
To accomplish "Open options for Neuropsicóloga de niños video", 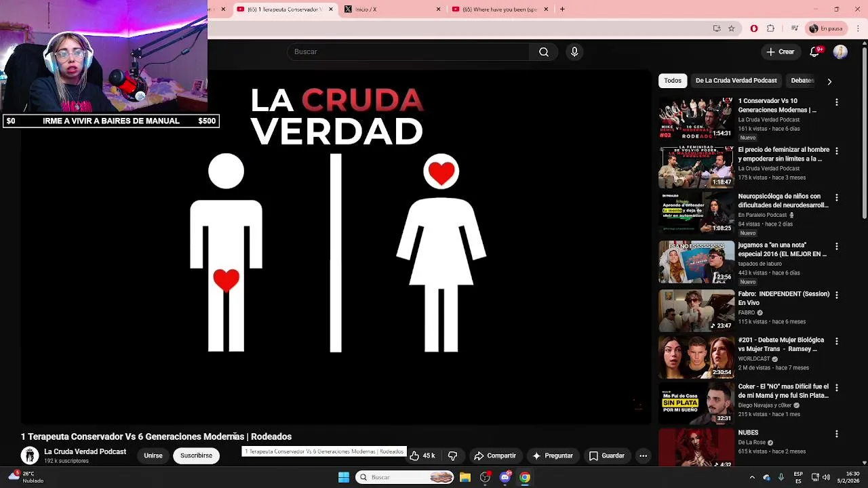I will pos(836,198).
